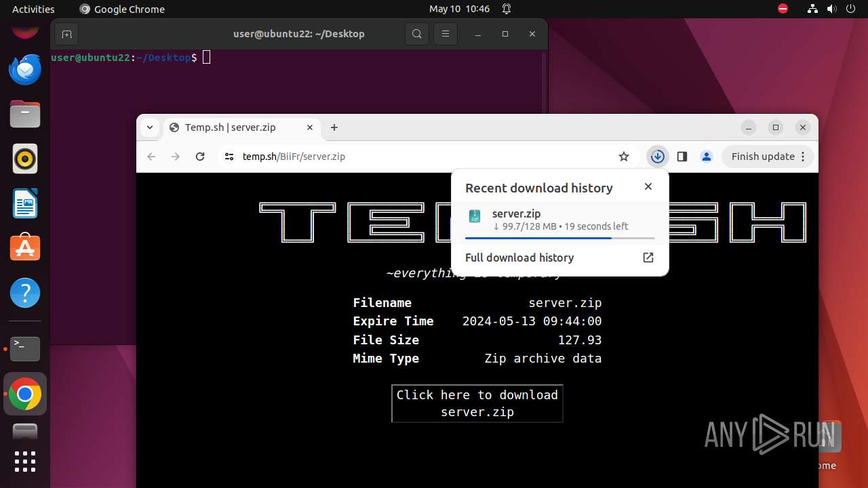Click the server.zip file type icon
Screen dimensions: 868x488
click(x=475, y=216)
